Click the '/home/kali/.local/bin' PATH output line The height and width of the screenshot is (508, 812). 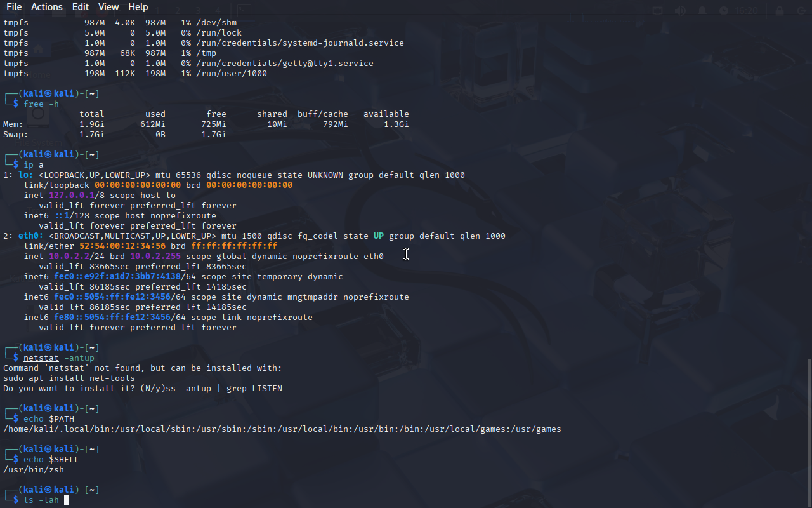282,429
